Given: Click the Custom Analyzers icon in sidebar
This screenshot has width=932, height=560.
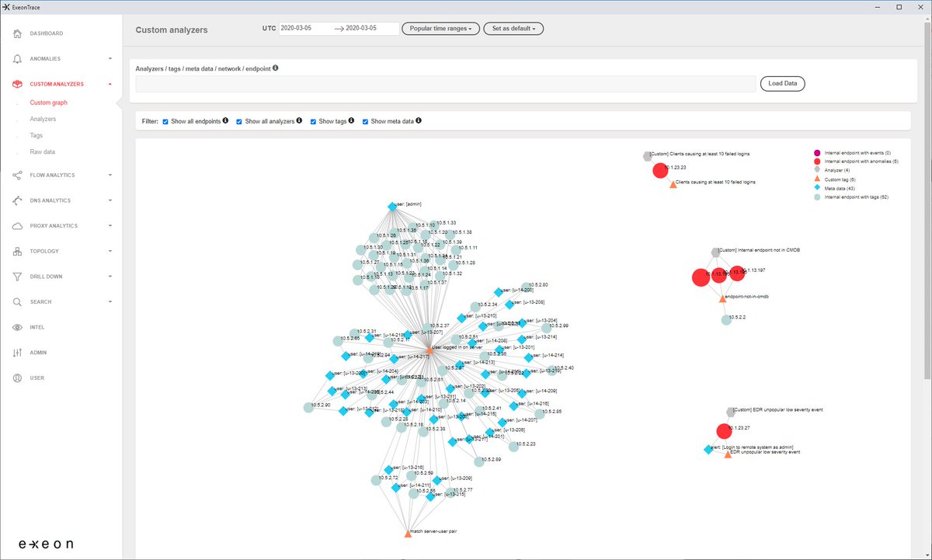Looking at the screenshot, I should tap(16, 83).
